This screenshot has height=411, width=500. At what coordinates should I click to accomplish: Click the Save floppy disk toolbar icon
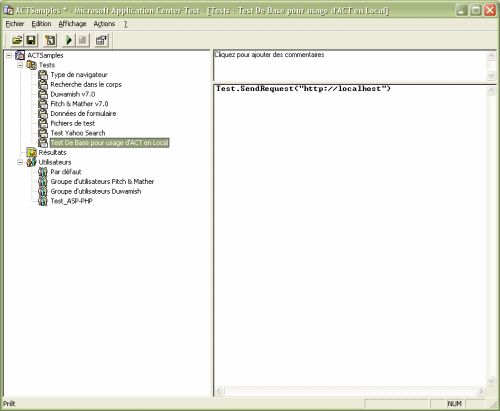[31, 40]
